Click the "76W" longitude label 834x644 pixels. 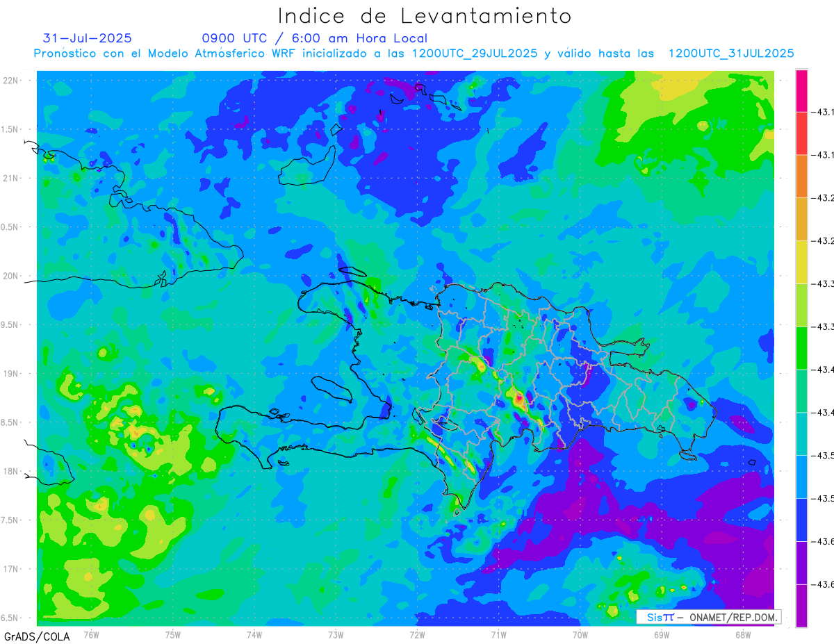pos(91,634)
